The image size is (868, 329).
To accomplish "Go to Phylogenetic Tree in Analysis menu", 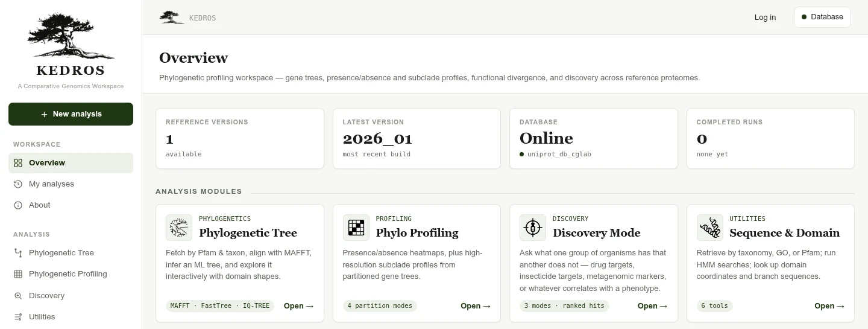I will coord(71,253).
